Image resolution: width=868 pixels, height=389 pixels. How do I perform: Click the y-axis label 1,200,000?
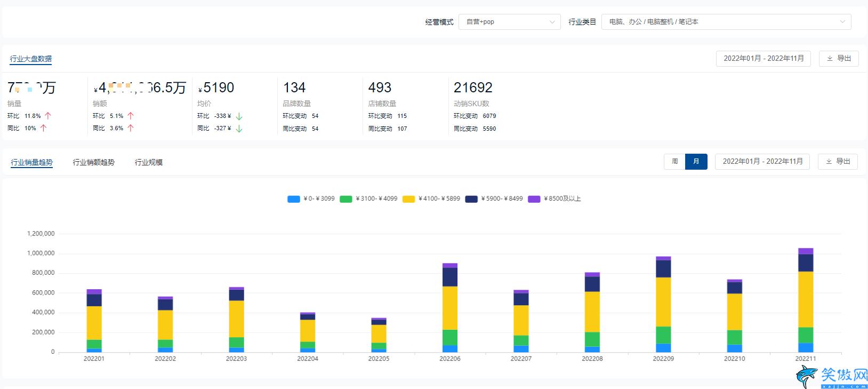tap(41, 234)
